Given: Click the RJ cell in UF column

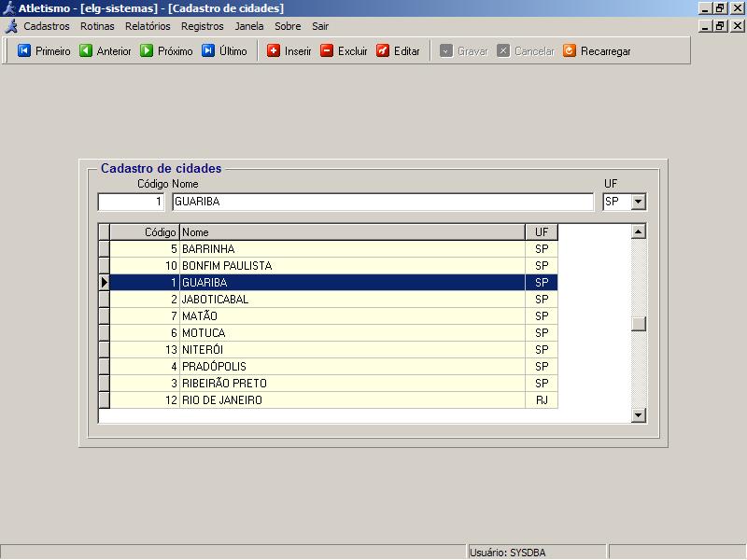Looking at the screenshot, I should 542,400.
